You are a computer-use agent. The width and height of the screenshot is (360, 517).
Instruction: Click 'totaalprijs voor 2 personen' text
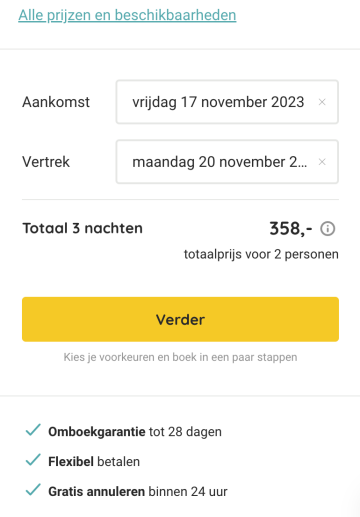click(261, 255)
